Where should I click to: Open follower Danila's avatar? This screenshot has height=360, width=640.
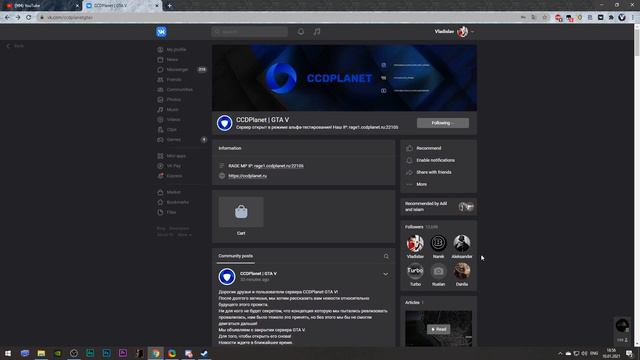(x=462, y=271)
